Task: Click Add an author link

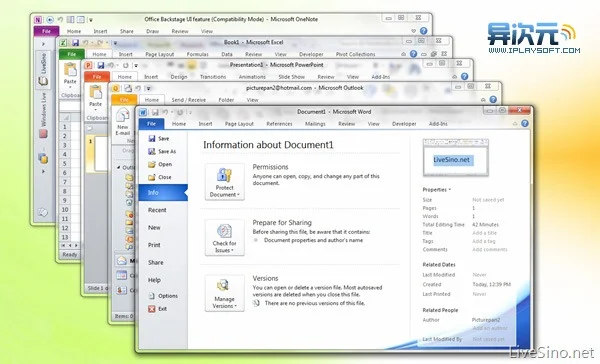Action: coord(490,328)
